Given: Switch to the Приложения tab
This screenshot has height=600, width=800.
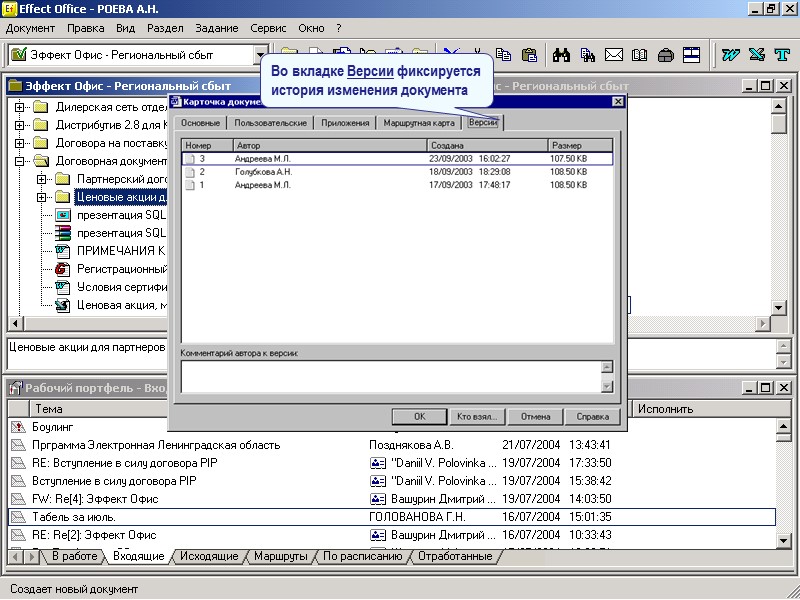Looking at the screenshot, I should coord(345,122).
